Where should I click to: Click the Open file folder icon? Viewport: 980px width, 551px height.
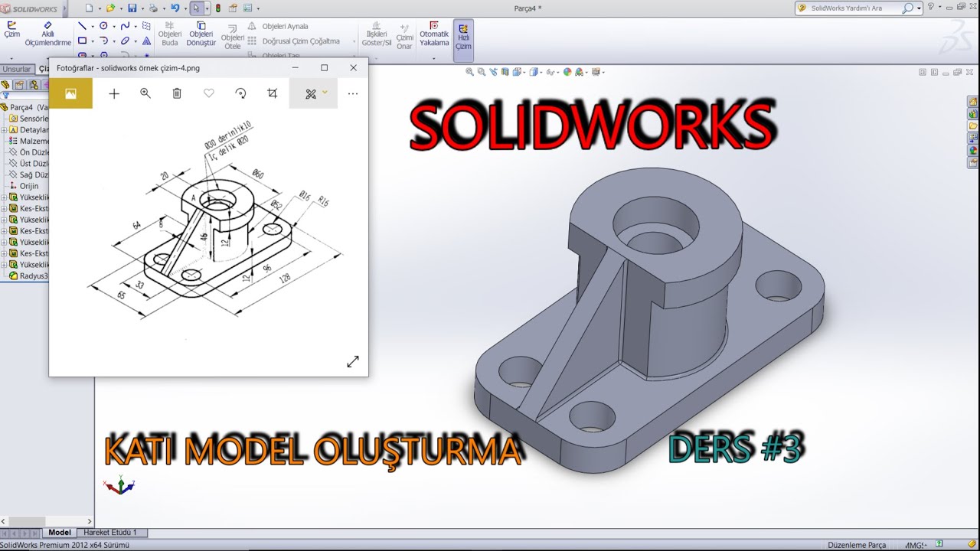(x=111, y=8)
